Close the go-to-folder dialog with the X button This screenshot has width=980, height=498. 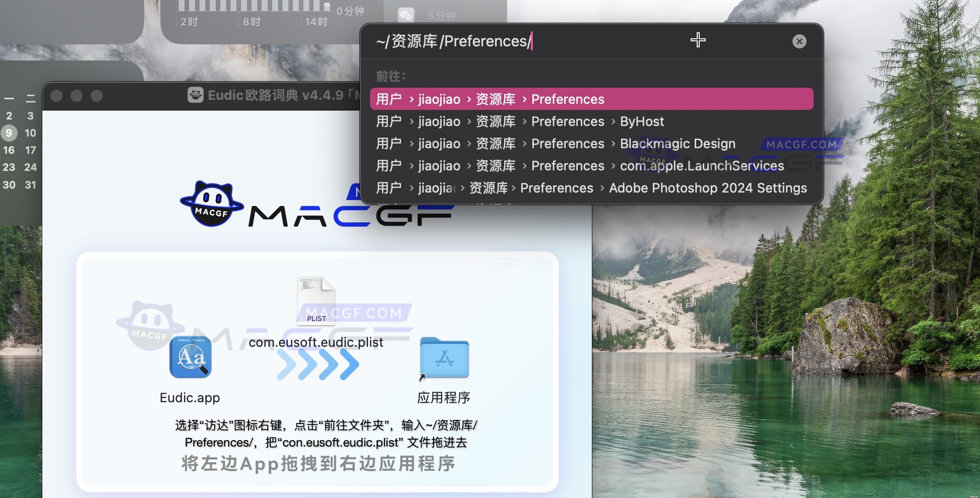(x=799, y=41)
